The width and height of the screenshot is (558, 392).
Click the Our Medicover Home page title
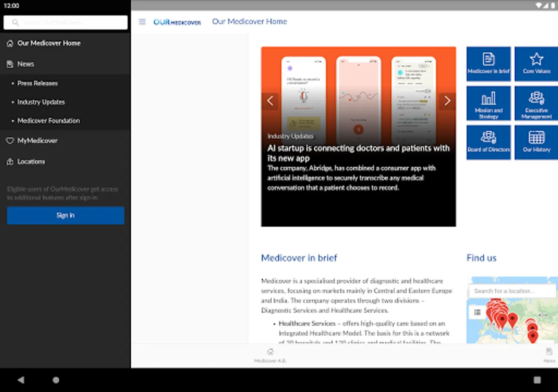249,21
